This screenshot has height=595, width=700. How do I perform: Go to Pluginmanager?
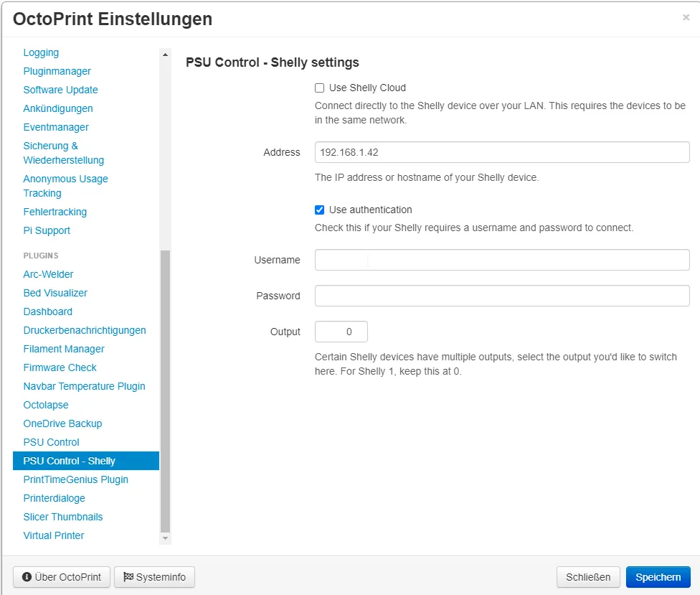[x=57, y=72]
